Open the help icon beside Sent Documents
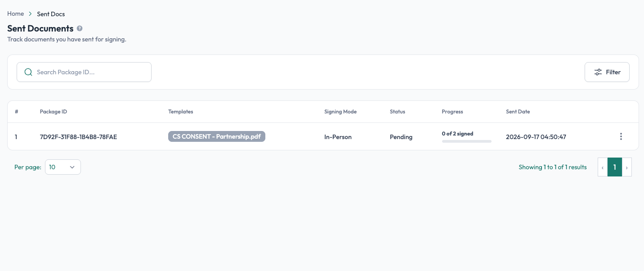The height and width of the screenshot is (271, 644). (80, 28)
